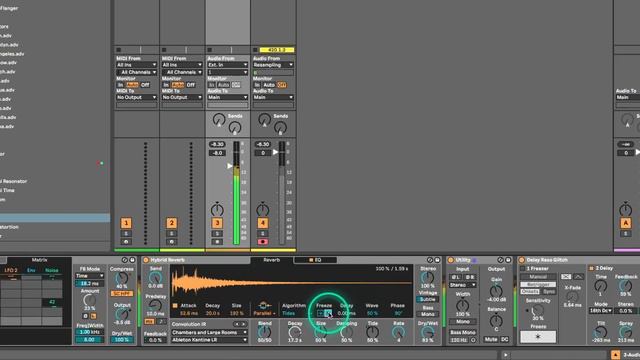Arm track 1 with its record button

click(126, 242)
